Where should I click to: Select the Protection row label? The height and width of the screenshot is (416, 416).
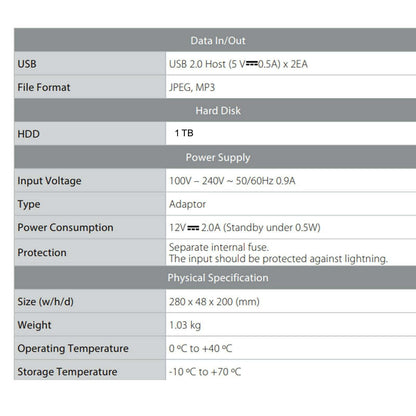click(x=42, y=253)
